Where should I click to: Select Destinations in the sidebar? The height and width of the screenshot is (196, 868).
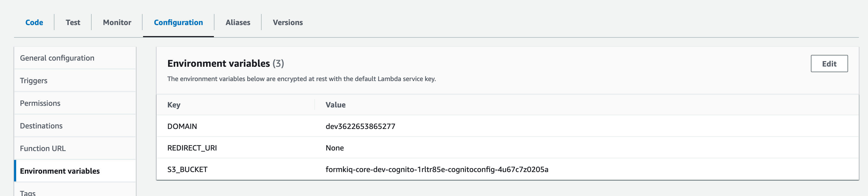pyautogui.click(x=75, y=126)
